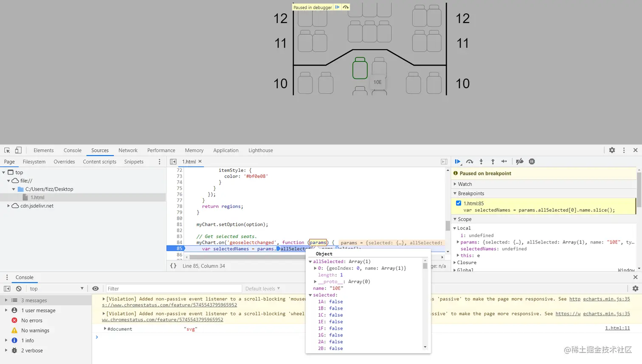Click step over in page overlay
The width and height of the screenshot is (642, 364).
tap(346, 7)
